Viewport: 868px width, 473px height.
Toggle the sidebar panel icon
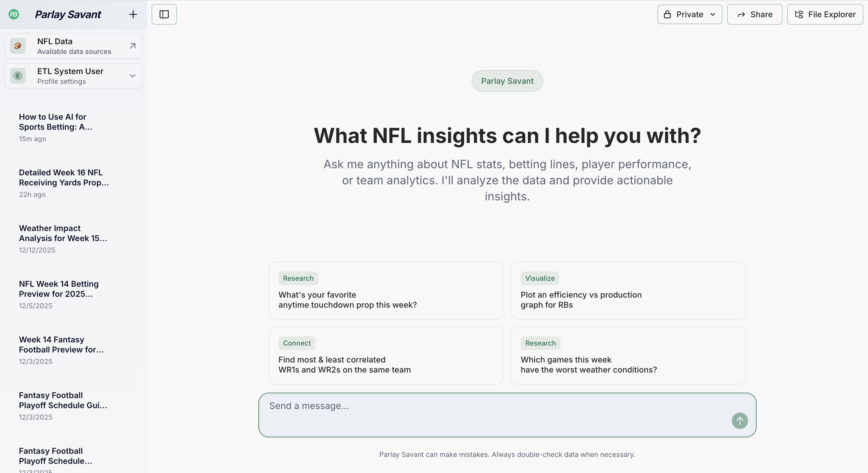click(x=164, y=14)
